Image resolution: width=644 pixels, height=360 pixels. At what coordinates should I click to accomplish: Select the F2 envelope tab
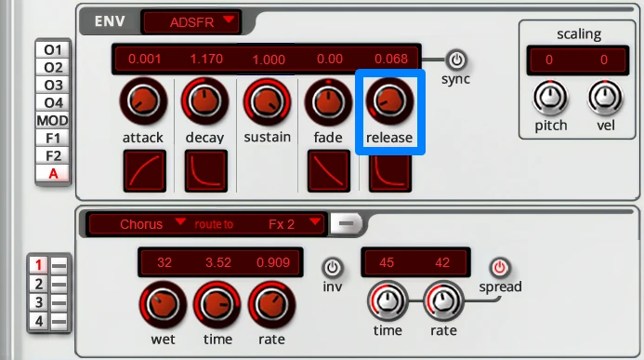[x=53, y=156]
